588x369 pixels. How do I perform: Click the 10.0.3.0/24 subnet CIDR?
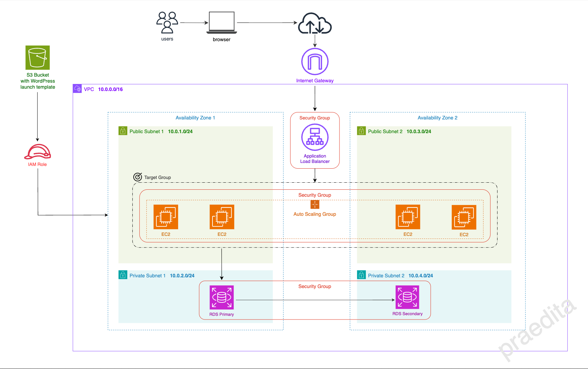tap(419, 131)
